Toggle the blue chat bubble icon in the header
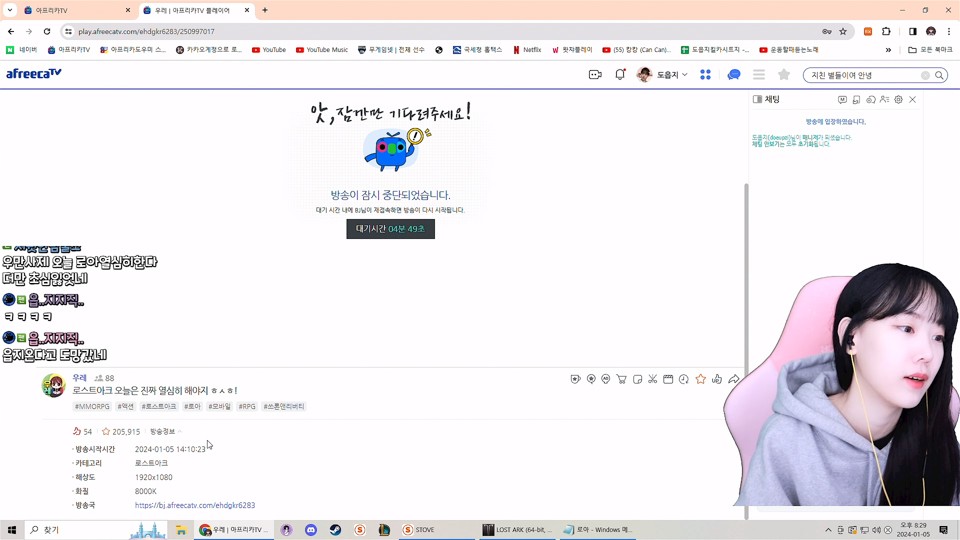Image resolution: width=960 pixels, height=540 pixels. pyautogui.click(x=733, y=75)
